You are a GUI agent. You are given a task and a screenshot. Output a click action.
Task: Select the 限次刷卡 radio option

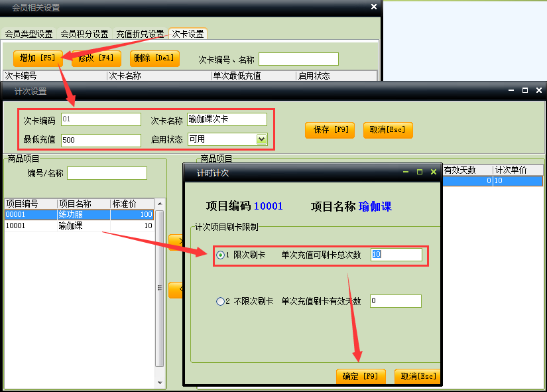click(221, 255)
